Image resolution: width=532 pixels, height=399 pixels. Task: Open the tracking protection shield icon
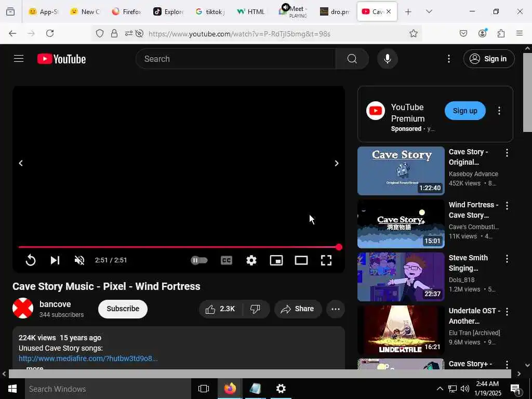click(x=99, y=33)
